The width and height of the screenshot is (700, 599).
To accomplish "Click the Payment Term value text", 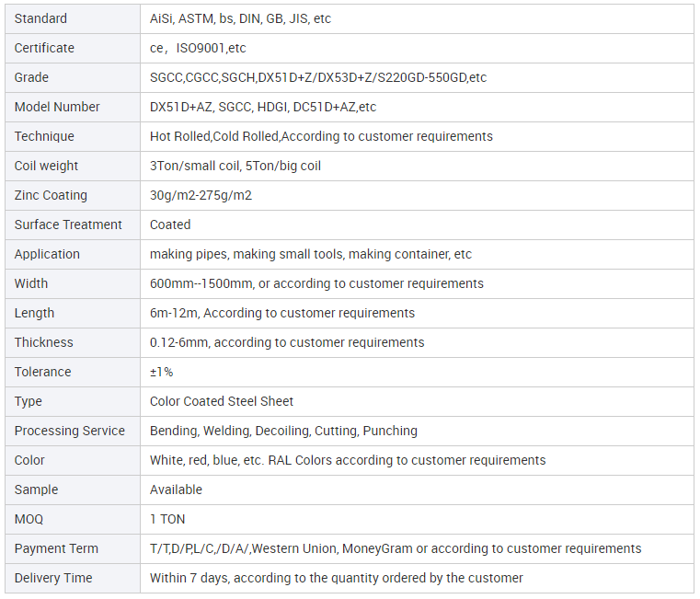I will coord(396,548).
